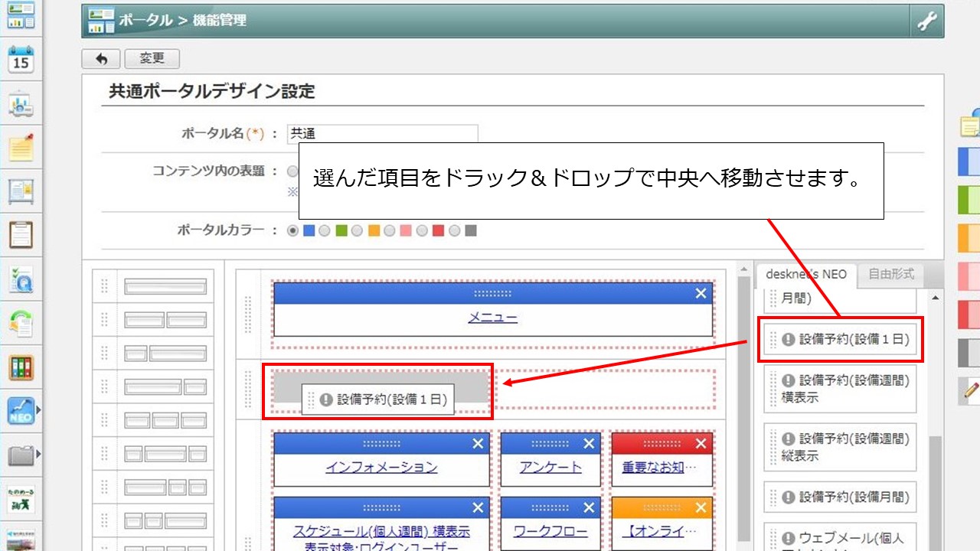Click the scroll-up arrow of the desknet's NEO list
This screenshot has width=980, height=551.
tap(935, 297)
